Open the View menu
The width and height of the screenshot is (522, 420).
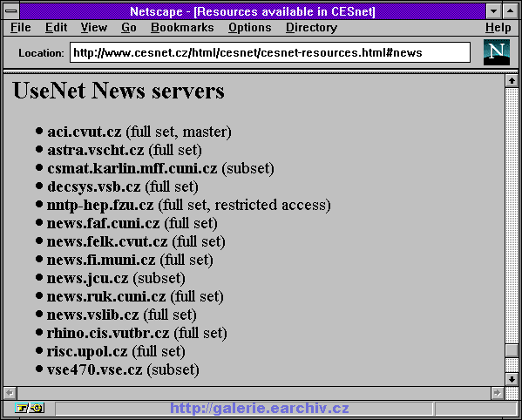94,27
